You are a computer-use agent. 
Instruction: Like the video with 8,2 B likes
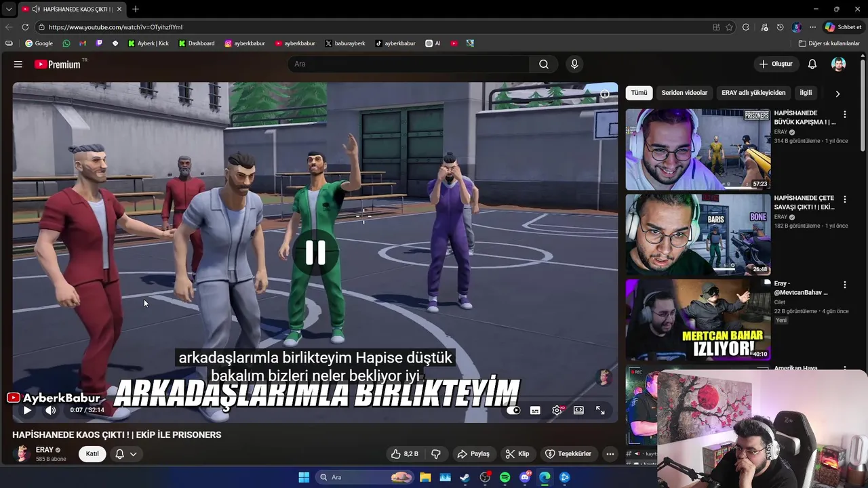[405, 454]
